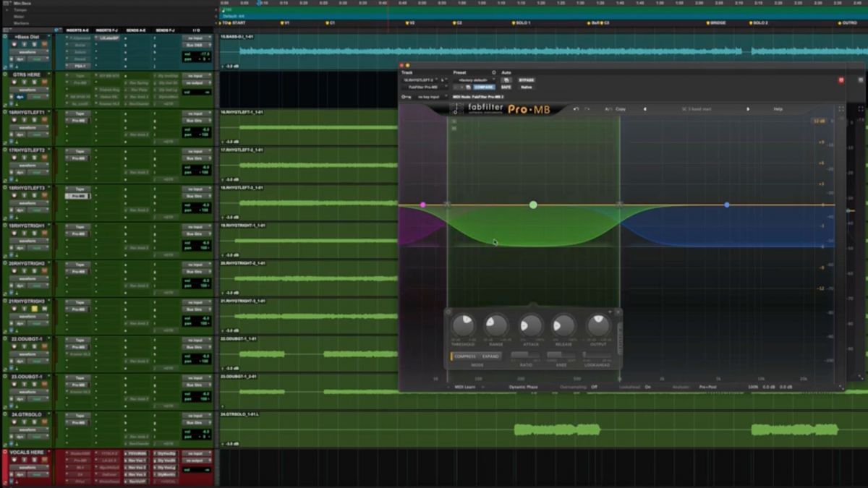This screenshot has height=488, width=868.
Task: Mute the Bass Dist track
Action: click(x=34, y=44)
